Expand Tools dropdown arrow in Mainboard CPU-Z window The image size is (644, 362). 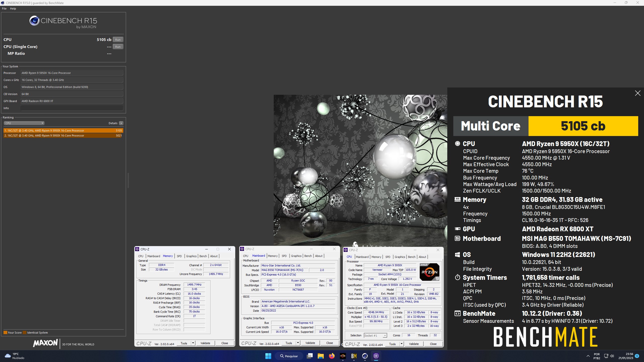(298, 343)
